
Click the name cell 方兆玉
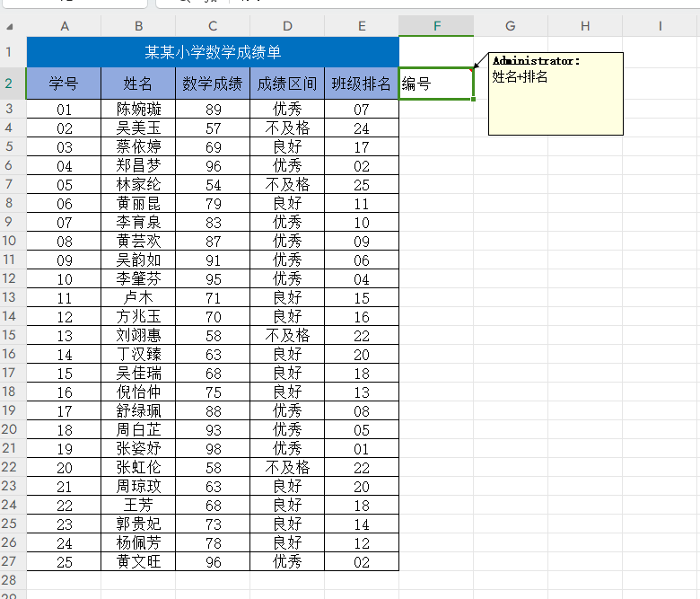coord(138,317)
